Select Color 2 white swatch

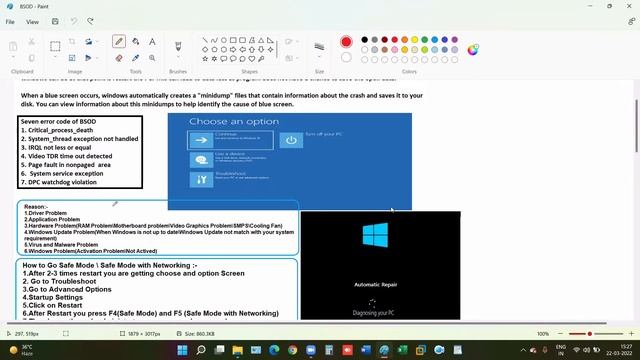346,58
